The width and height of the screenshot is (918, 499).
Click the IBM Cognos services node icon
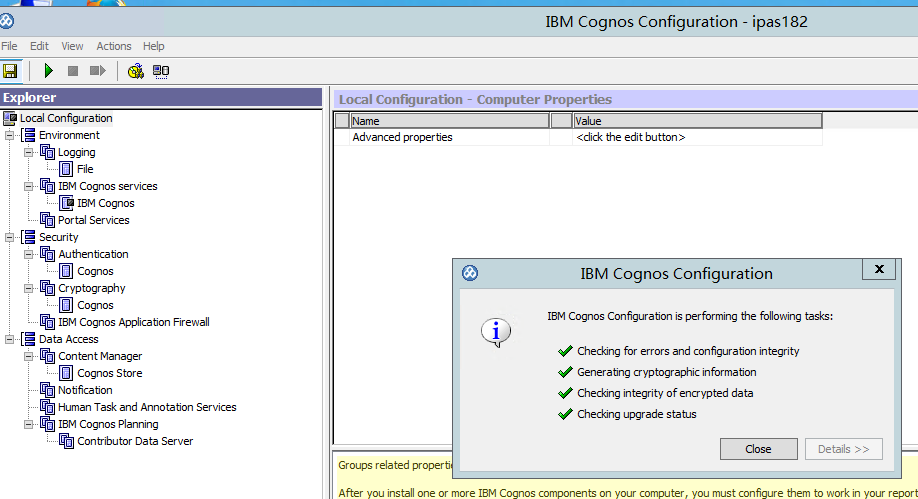coord(47,186)
